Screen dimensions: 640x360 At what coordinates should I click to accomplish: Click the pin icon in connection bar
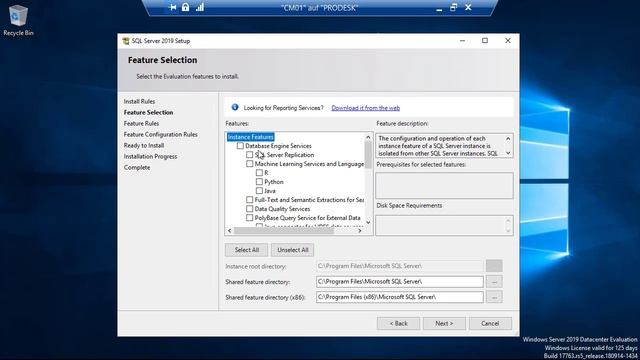coord(173,7)
